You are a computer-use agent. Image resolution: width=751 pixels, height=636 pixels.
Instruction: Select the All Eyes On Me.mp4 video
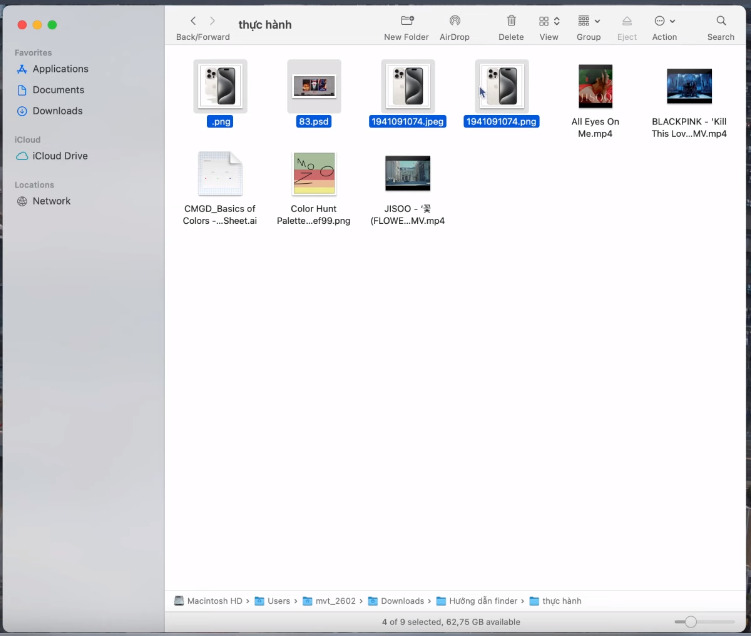point(595,87)
